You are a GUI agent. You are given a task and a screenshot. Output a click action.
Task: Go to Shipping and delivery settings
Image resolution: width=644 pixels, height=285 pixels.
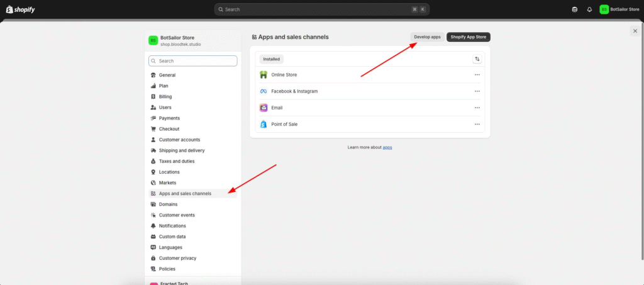tap(192, 150)
